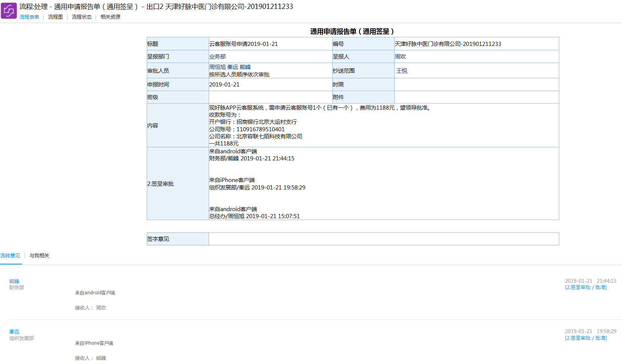Viewport: 622px width, 364px height.
Task: Click the 业务部 department link
Action: (x=217, y=57)
